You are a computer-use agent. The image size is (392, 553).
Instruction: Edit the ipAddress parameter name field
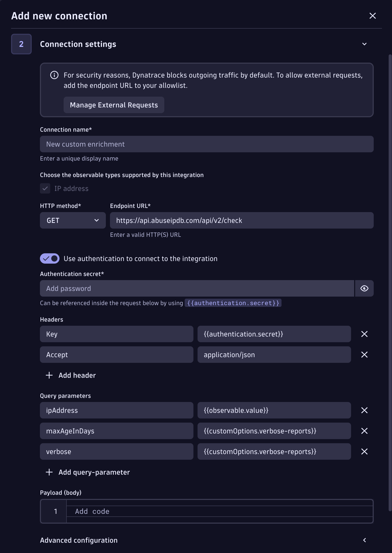[x=117, y=410]
